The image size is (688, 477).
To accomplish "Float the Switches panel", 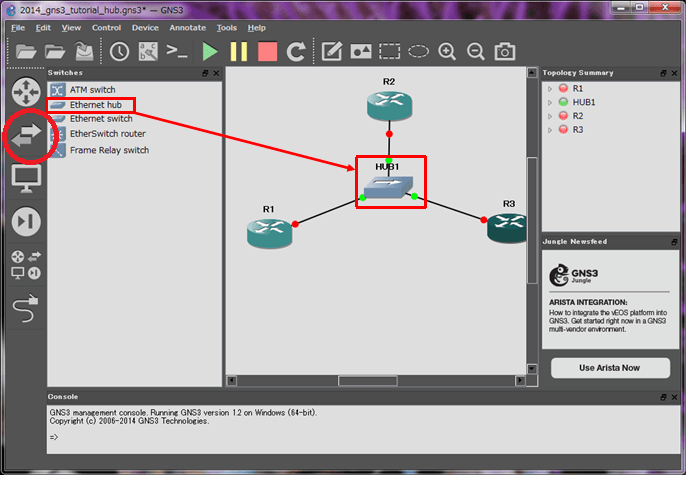I will (x=205, y=73).
